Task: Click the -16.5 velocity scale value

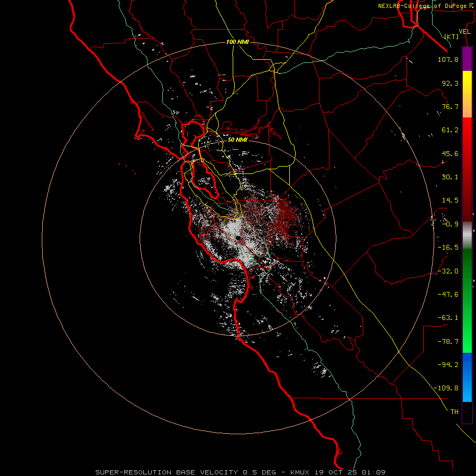Action: tap(448, 248)
